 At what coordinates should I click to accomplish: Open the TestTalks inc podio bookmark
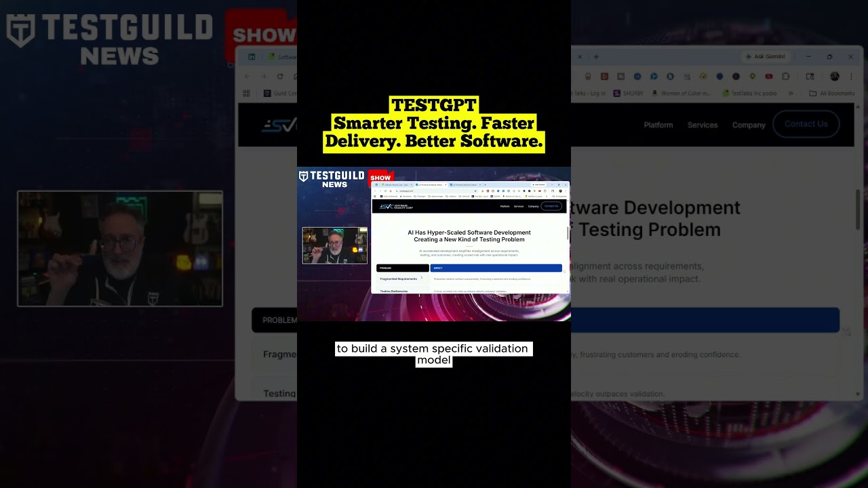(749, 94)
